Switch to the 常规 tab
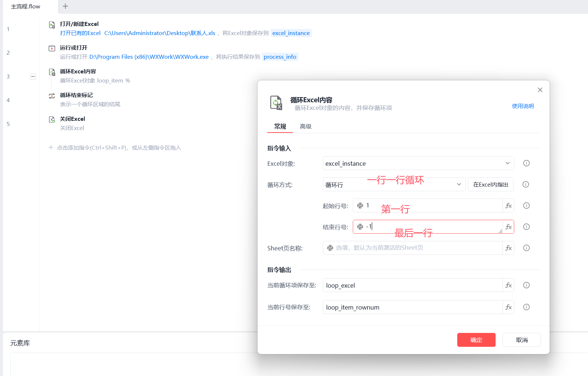This screenshot has height=376, width=588. (280, 126)
